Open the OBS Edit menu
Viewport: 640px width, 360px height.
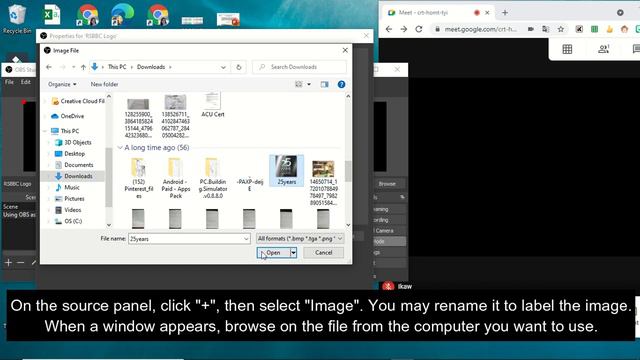click(26, 82)
